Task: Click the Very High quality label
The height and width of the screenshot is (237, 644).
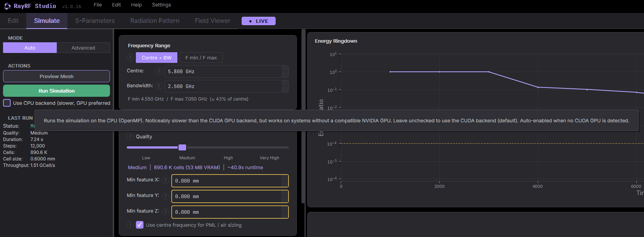Action: pos(269,158)
